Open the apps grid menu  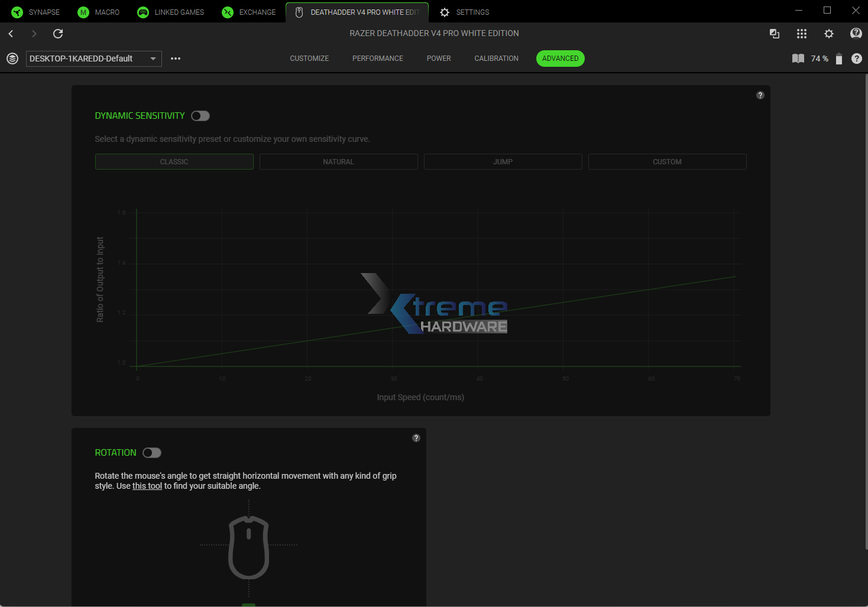coord(802,34)
